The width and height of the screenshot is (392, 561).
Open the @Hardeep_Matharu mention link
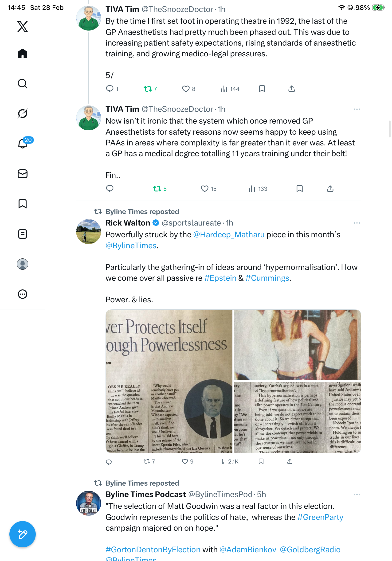229,234
